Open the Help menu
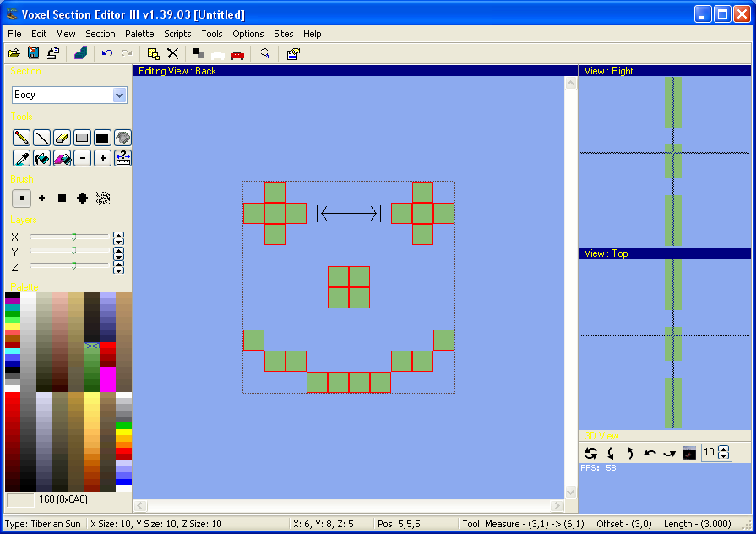 pos(312,34)
